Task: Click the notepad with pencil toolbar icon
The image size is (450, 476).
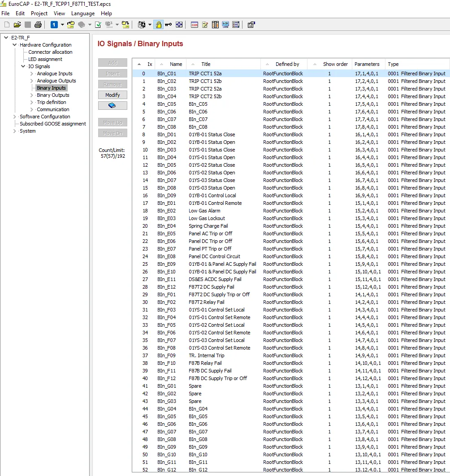Action: [x=205, y=25]
